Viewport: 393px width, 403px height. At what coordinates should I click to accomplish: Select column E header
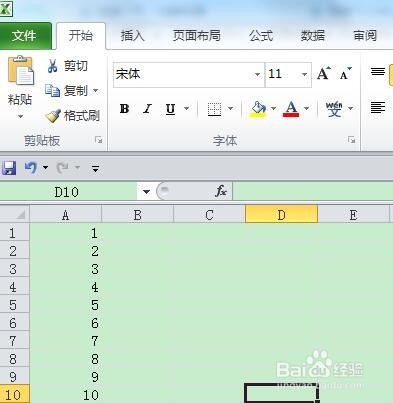[353, 215]
